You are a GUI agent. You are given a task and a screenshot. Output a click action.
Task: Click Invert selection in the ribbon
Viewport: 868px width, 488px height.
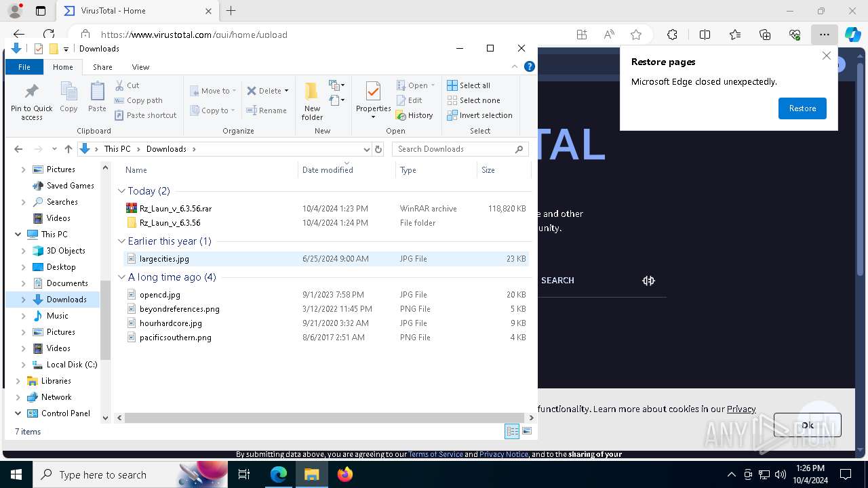click(479, 115)
